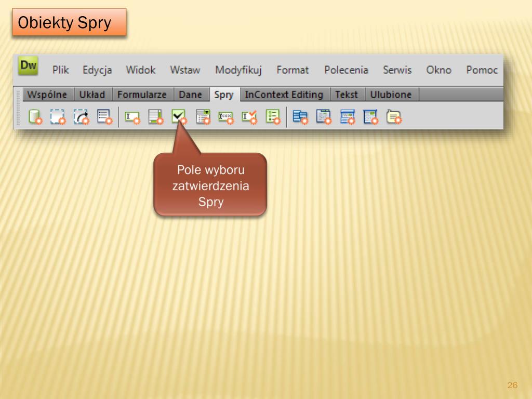
Task: Select the Spry tab
Action: [x=224, y=95]
